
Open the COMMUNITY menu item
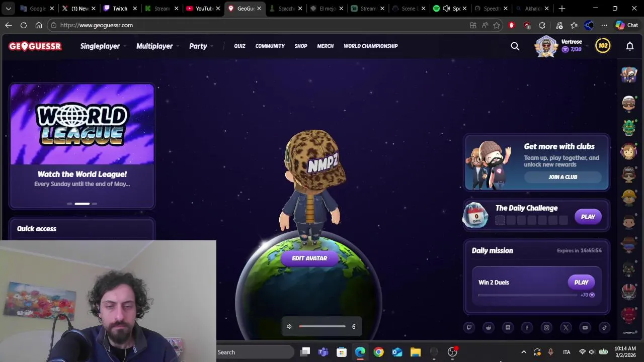(x=270, y=46)
